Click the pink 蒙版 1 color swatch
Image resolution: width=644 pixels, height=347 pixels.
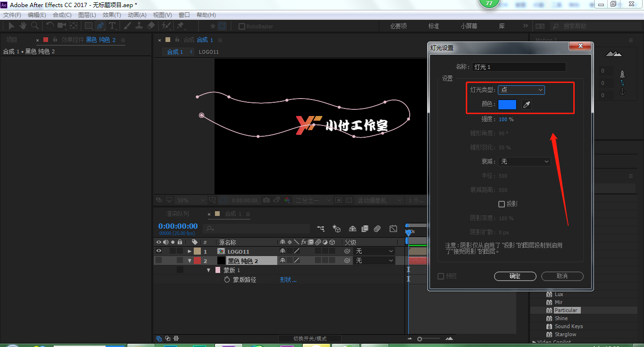218,270
